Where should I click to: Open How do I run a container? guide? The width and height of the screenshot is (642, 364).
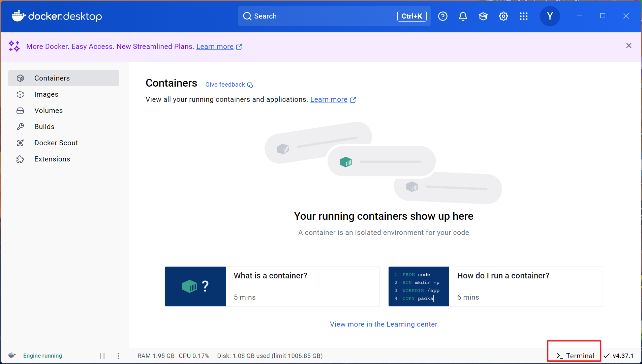[x=496, y=286]
